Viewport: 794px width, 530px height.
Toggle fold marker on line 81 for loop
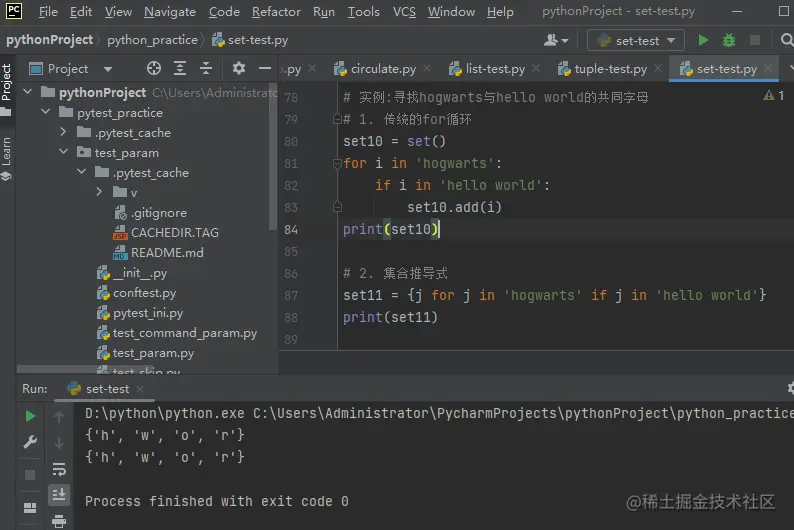[x=337, y=163]
